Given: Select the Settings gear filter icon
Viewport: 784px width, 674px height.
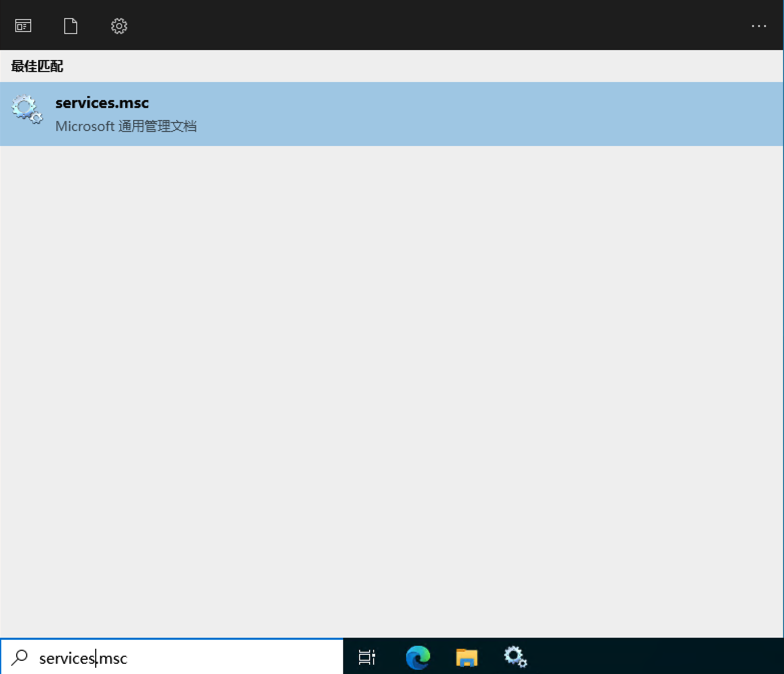Looking at the screenshot, I should pos(119,26).
